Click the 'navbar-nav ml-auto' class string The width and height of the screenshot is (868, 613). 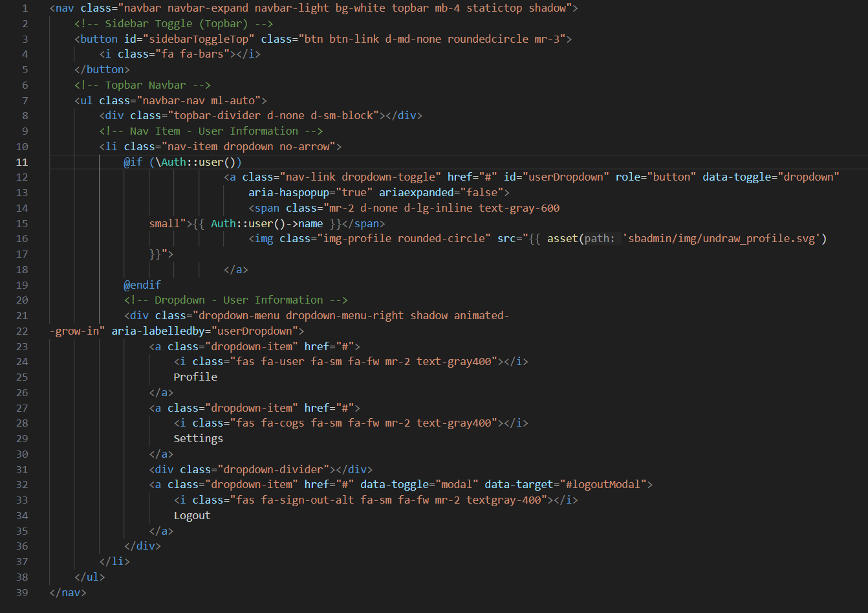198,100
